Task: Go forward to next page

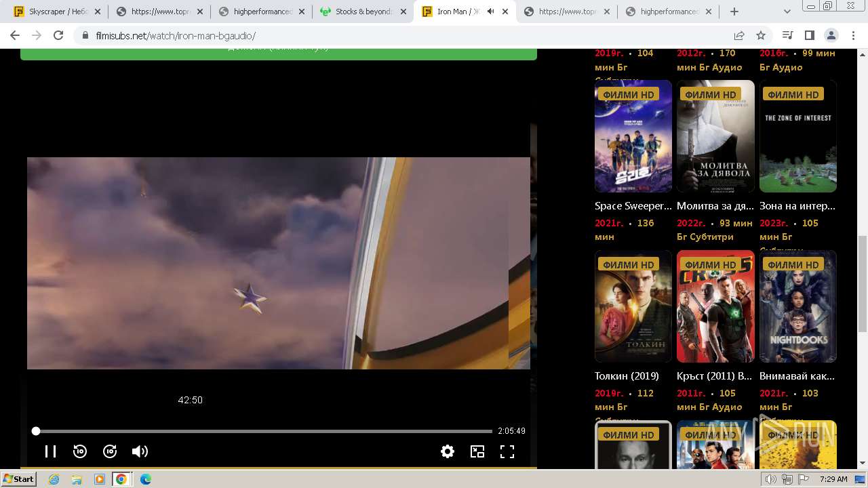Action: [37, 35]
